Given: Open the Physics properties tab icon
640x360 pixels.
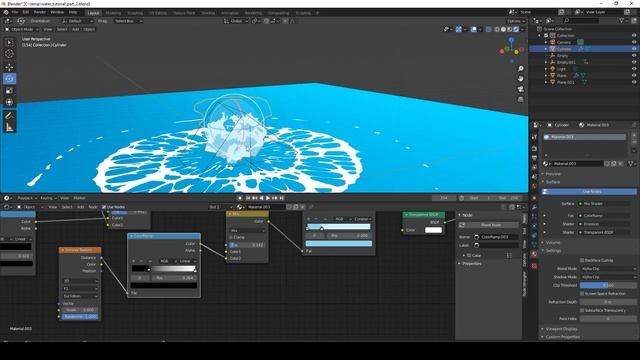Looking at the screenshot, I should [x=534, y=226].
